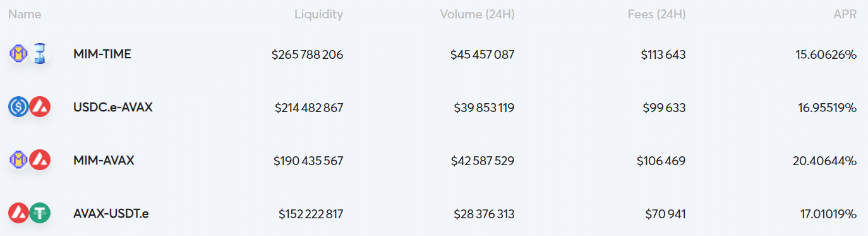The height and width of the screenshot is (236, 868).
Task: Click the green USDT.e Tether icon
Action: [x=40, y=213]
